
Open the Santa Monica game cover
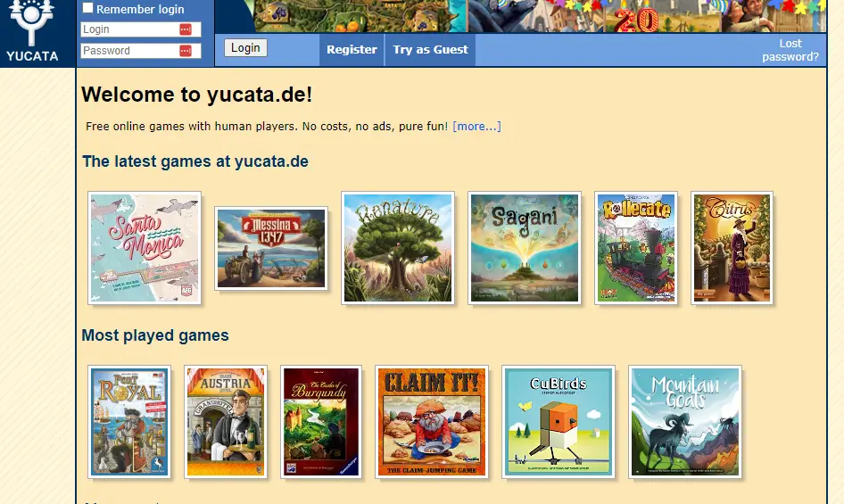tap(145, 248)
